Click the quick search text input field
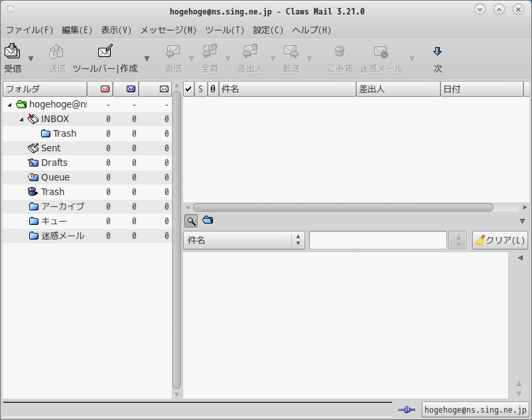 [378, 240]
